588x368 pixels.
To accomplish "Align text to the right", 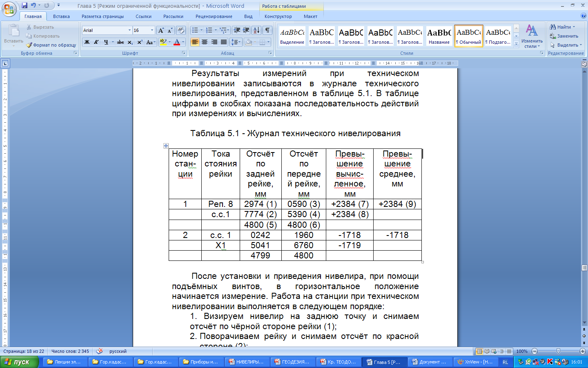I will 214,42.
